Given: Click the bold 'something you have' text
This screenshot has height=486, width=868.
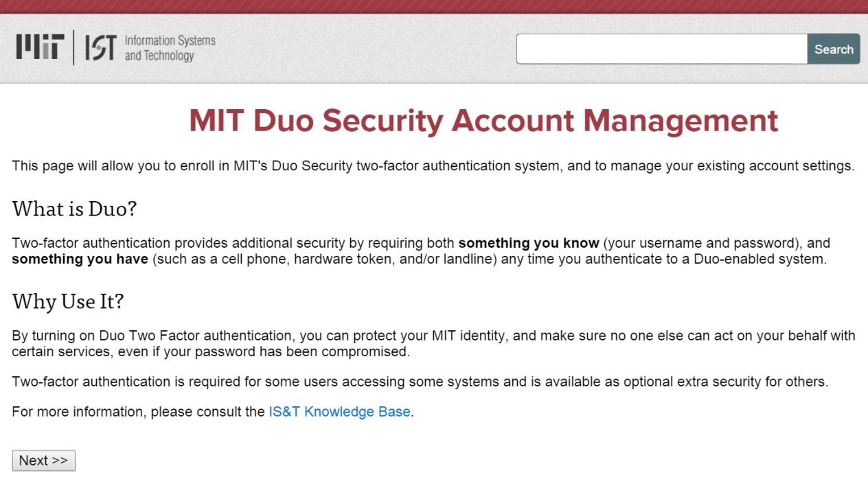Looking at the screenshot, I should pos(80,259).
